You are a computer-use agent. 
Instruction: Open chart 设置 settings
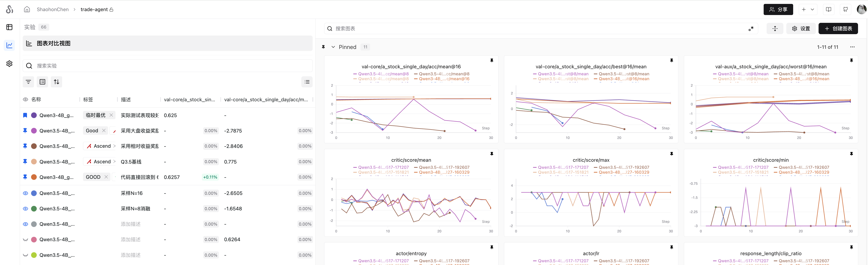click(801, 28)
